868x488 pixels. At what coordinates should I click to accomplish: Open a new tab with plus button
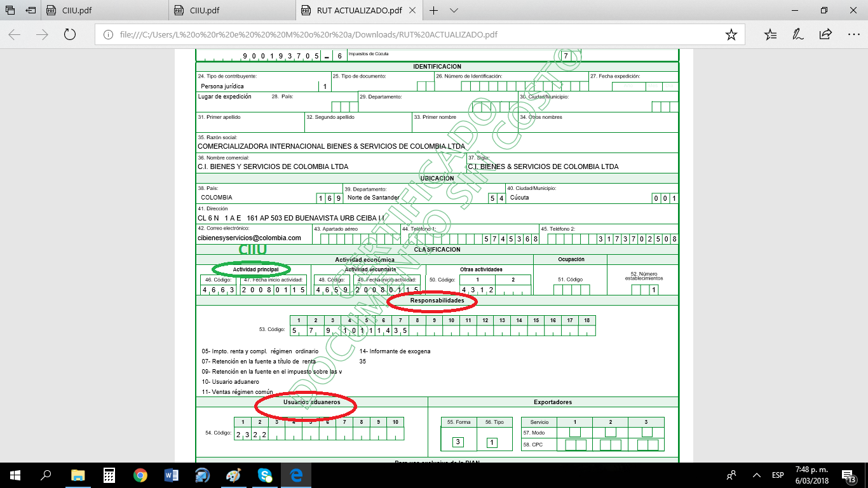click(434, 10)
